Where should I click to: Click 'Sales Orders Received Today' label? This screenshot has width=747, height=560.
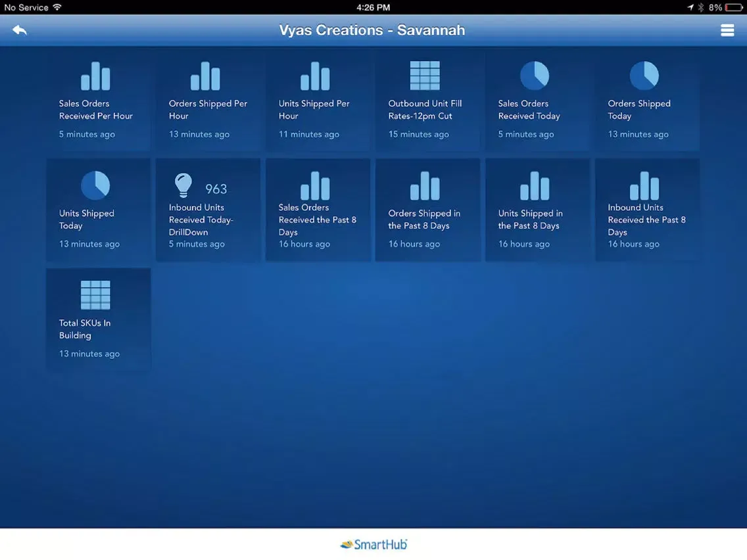point(529,110)
